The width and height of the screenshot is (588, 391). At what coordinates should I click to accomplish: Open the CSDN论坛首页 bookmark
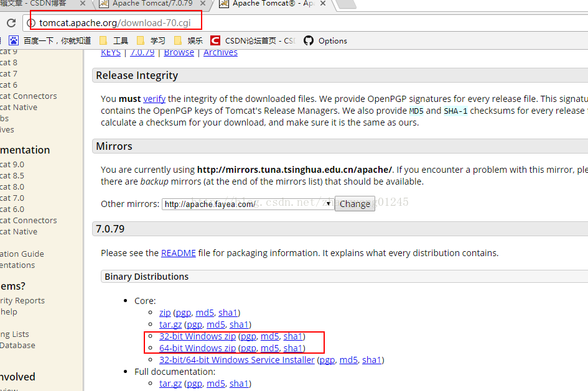click(253, 40)
